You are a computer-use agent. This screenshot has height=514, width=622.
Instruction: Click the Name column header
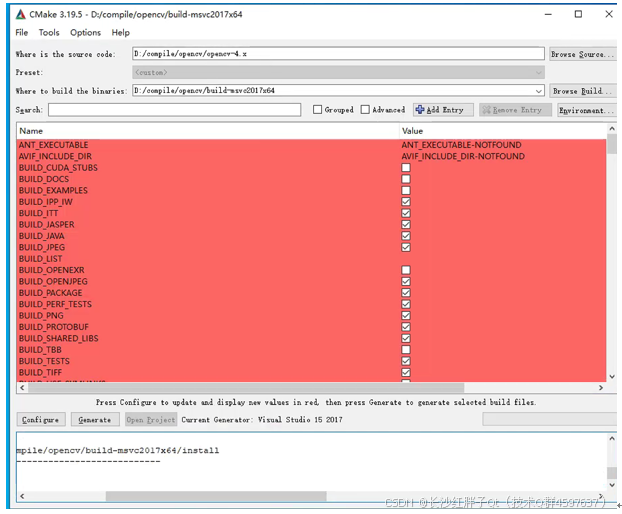point(207,131)
